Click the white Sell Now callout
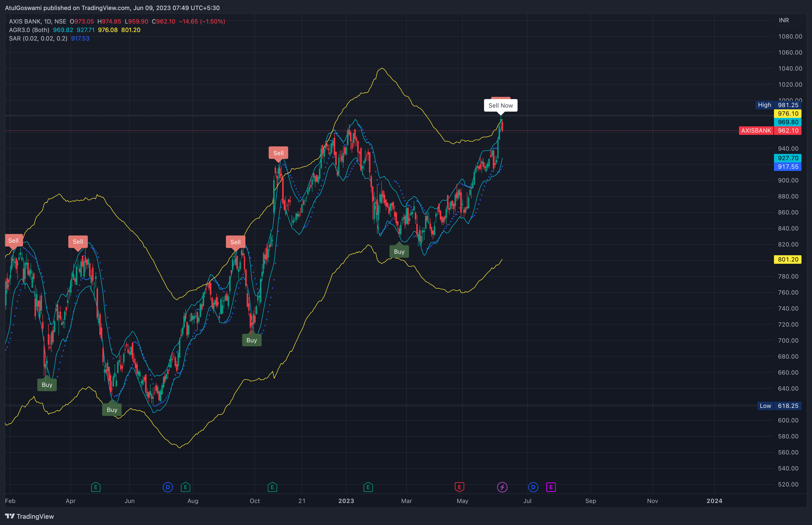 pyautogui.click(x=501, y=105)
